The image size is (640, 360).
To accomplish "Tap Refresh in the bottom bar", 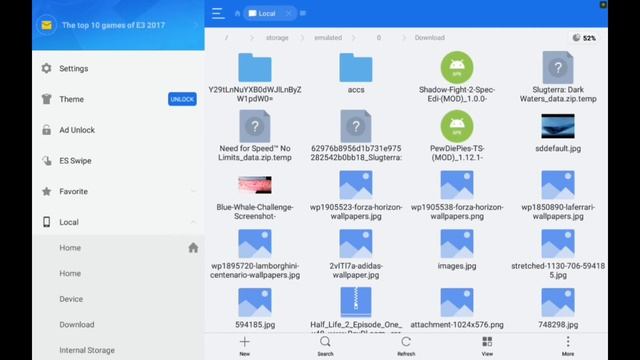I will tap(406, 346).
